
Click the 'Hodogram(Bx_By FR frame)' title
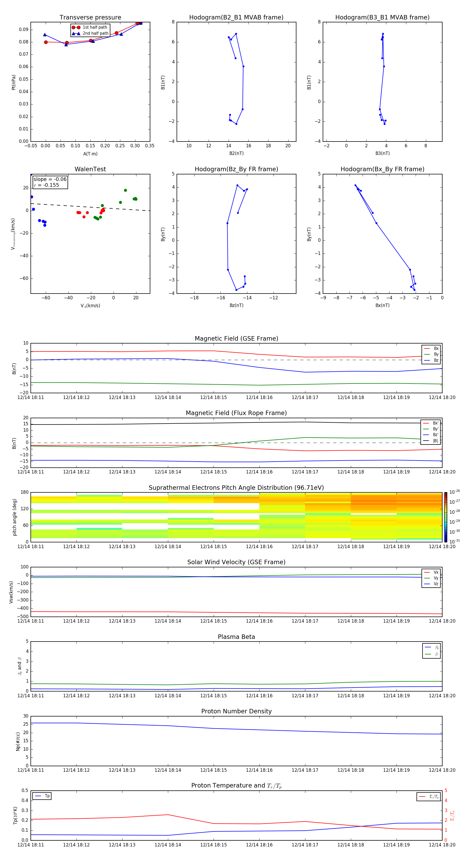coord(382,169)
